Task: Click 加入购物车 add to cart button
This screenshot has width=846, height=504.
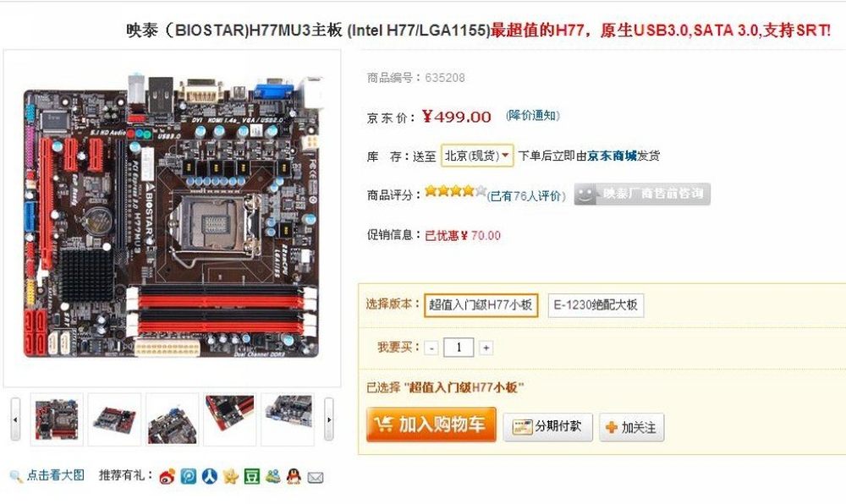Action: pos(431,425)
